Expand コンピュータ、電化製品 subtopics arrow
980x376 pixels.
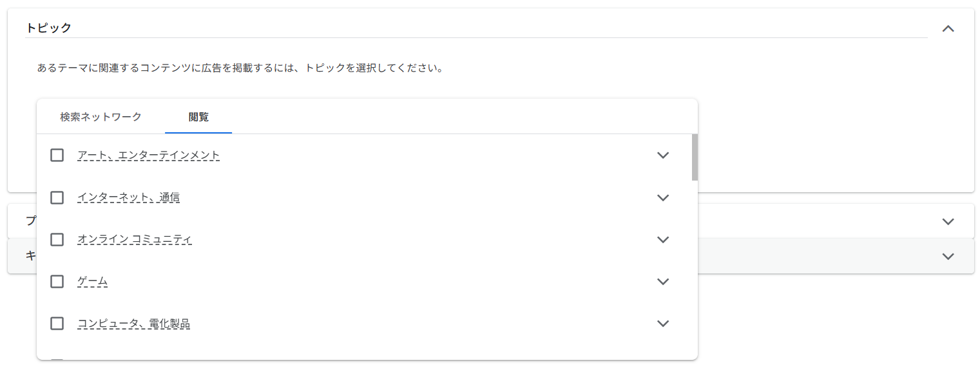pyautogui.click(x=663, y=323)
